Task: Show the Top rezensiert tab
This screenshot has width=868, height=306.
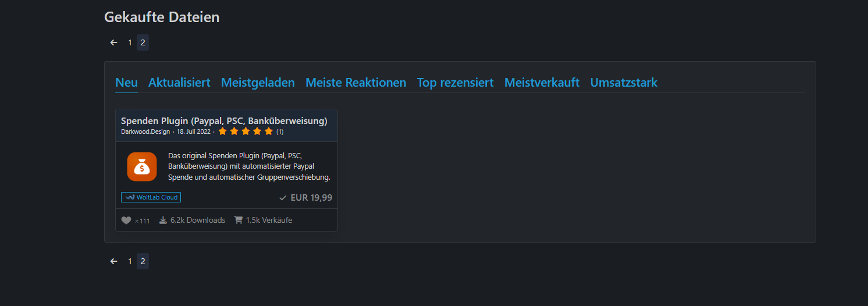Action: pos(455,83)
